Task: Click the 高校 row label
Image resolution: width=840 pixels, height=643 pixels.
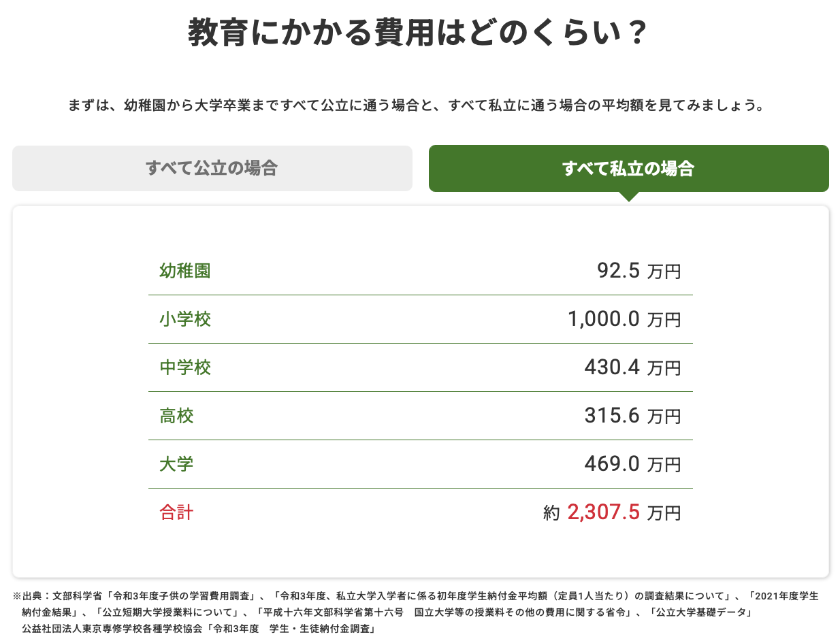Action: coord(177,416)
